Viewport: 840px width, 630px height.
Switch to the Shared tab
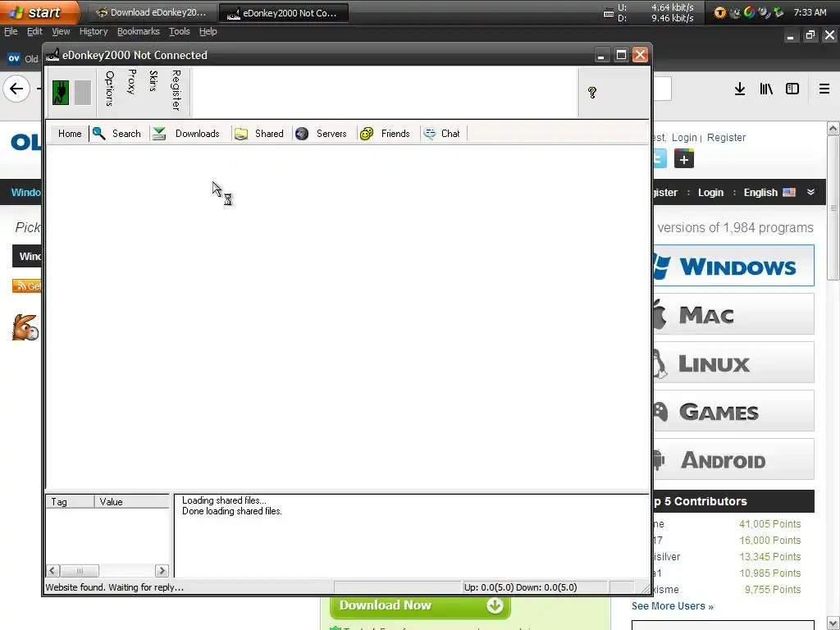click(x=269, y=134)
